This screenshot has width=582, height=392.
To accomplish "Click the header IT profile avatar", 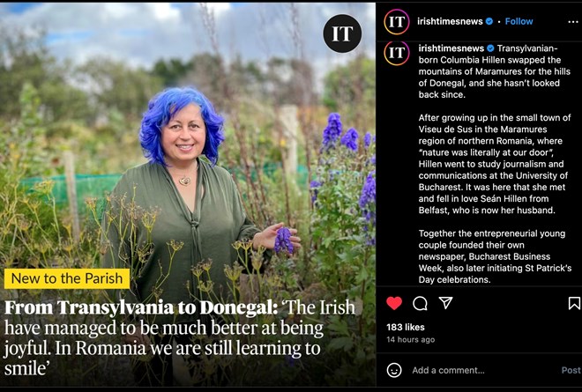I will coord(397,22).
